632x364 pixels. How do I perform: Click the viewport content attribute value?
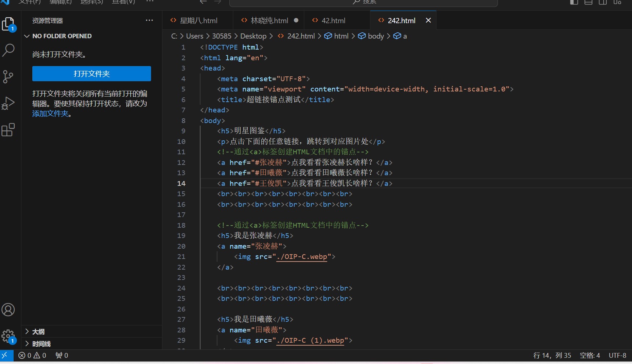pos(427,89)
